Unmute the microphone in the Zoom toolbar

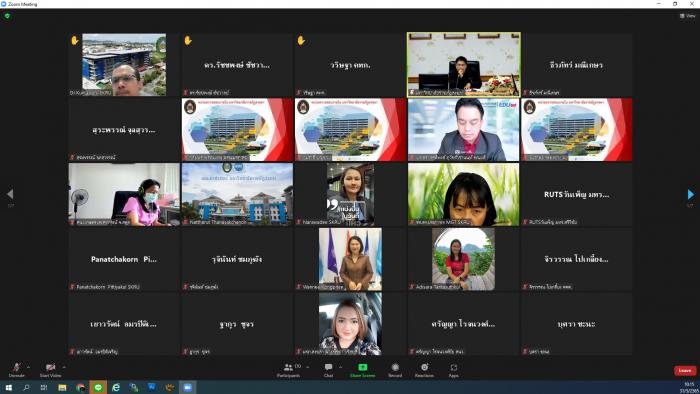(17, 369)
